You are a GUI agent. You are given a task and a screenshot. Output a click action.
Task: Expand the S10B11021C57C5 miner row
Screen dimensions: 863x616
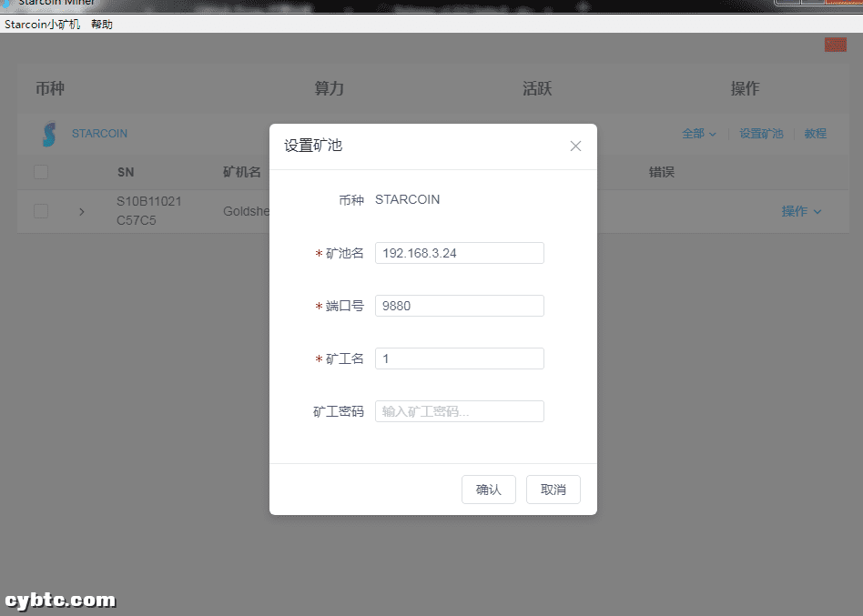tap(81, 211)
